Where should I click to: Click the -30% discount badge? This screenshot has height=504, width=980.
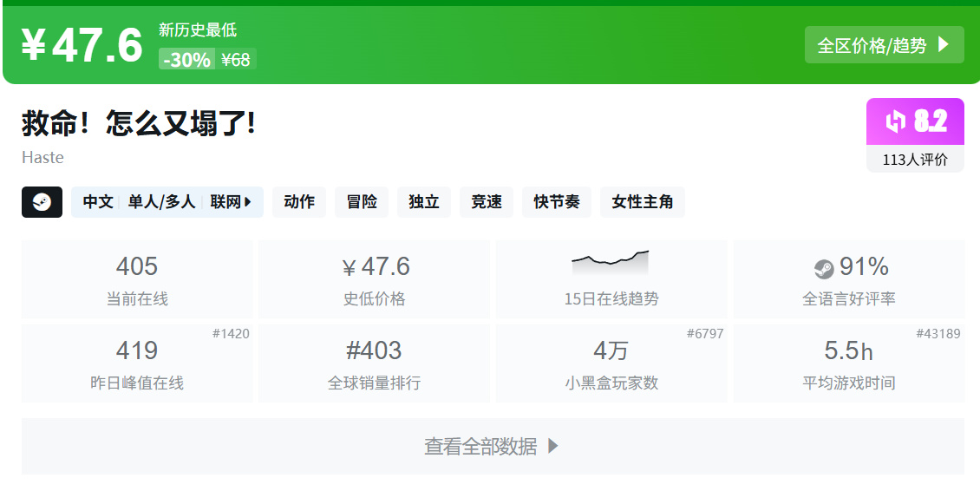pyautogui.click(x=186, y=59)
